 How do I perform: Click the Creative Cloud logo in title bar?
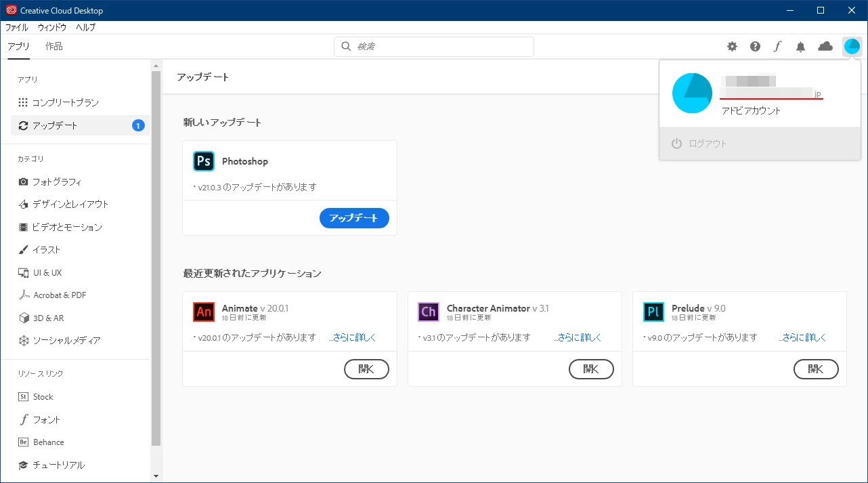(11, 11)
